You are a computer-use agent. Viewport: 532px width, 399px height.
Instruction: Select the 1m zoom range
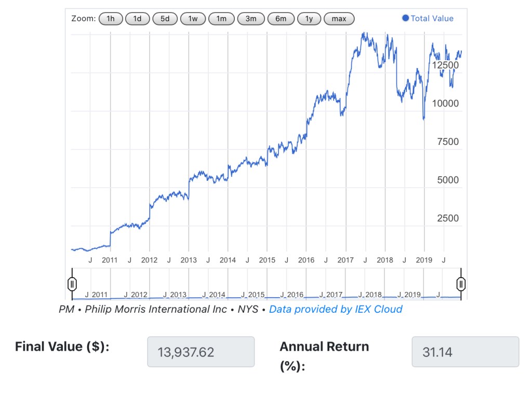pos(221,19)
